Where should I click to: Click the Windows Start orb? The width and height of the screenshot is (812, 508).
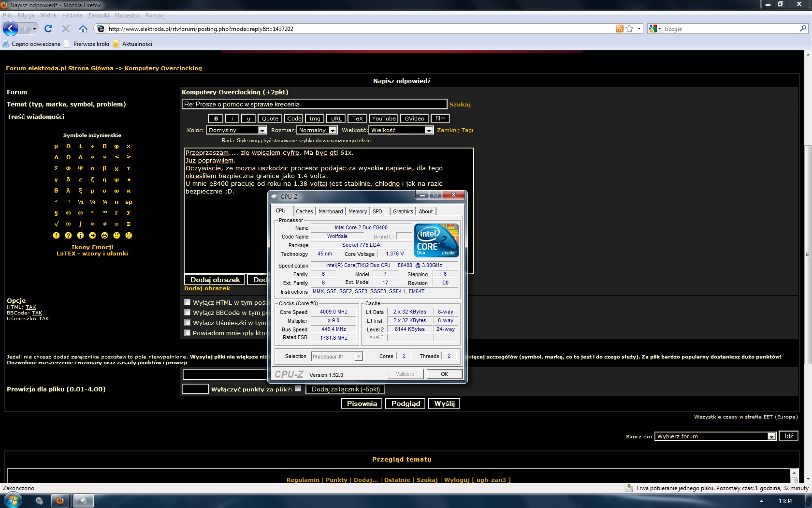point(12,500)
